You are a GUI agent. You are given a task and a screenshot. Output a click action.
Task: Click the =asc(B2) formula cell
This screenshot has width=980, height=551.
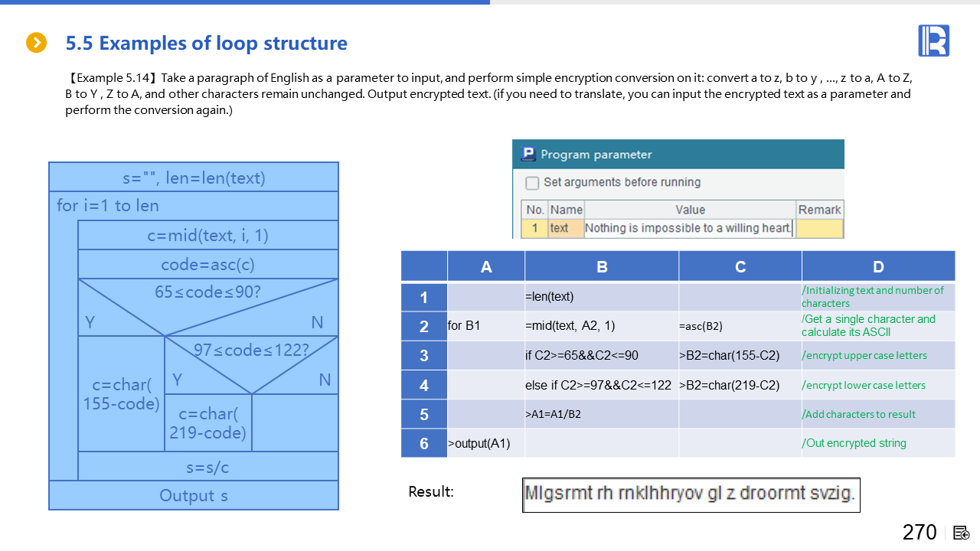[x=740, y=326]
